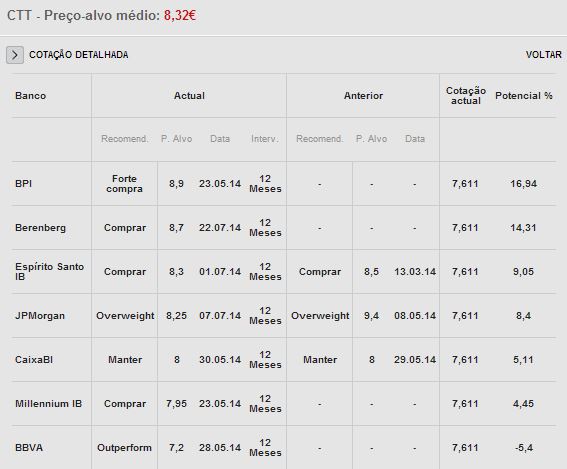Select the Banco column header
The height and width of the screenshot is (469, 567).
[30, 96]
